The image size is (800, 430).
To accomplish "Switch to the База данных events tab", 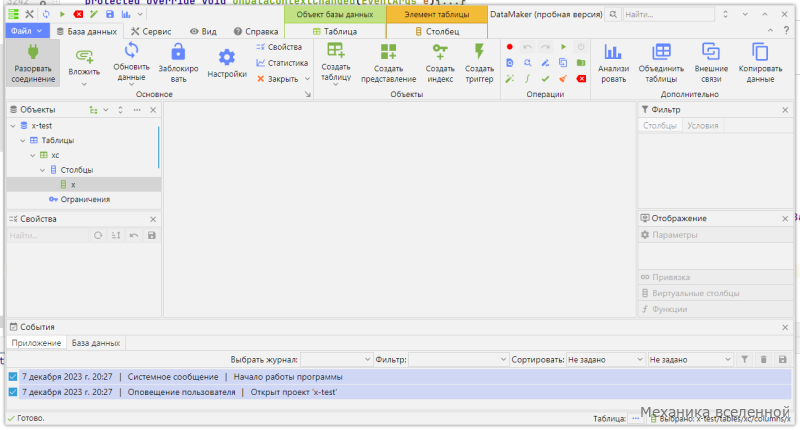I will [x=95, y=343].
